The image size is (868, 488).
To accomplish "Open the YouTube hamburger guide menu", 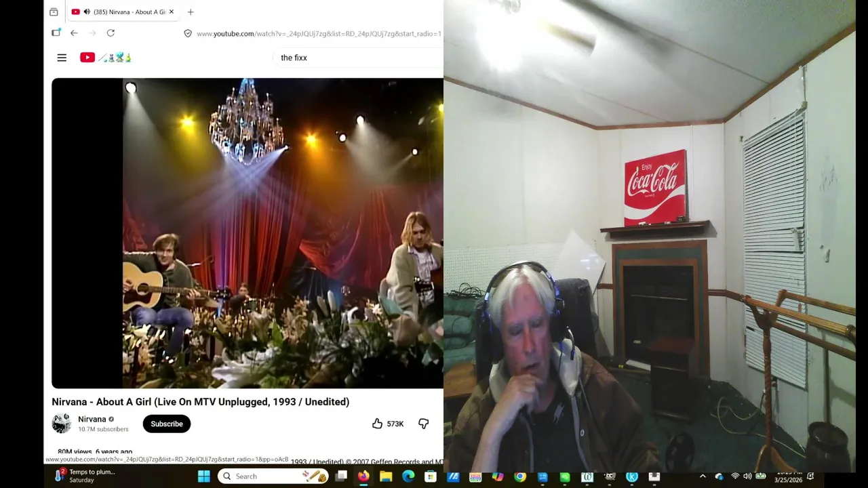I will coord(62,58).
